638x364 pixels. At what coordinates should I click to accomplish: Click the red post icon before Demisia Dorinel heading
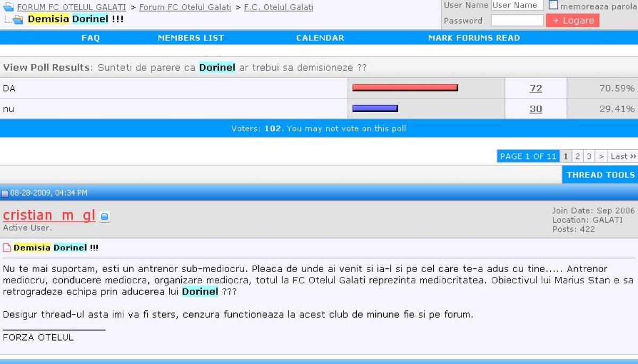click(6, 247)
